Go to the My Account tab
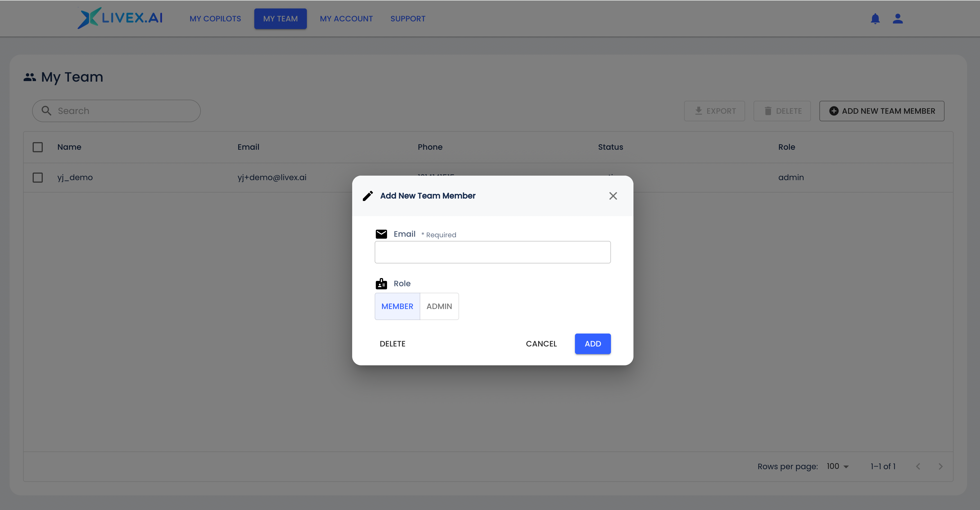980x510 pixels. [346, 19]
